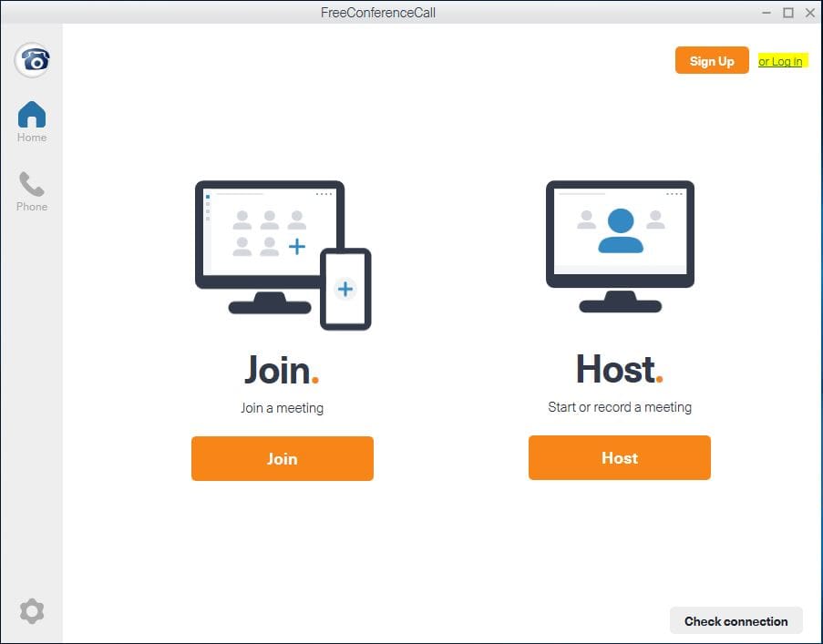
Task: Click the Host monitor illustration
Action: 620,247
